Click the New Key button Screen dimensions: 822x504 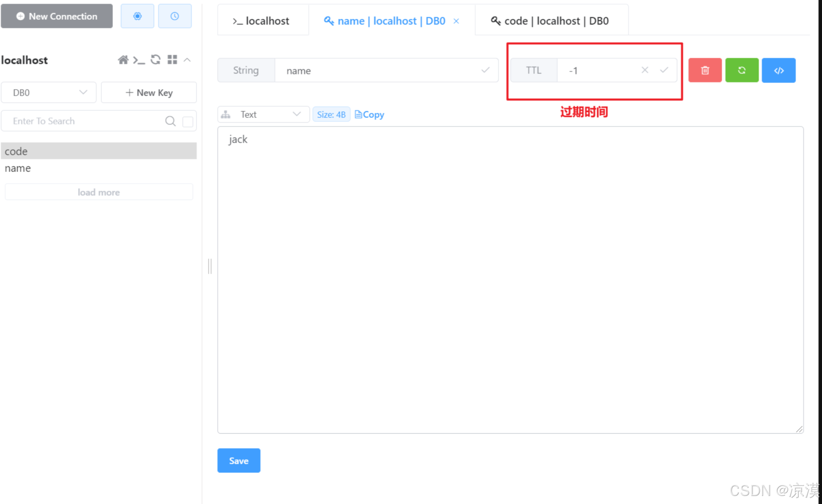149,93
